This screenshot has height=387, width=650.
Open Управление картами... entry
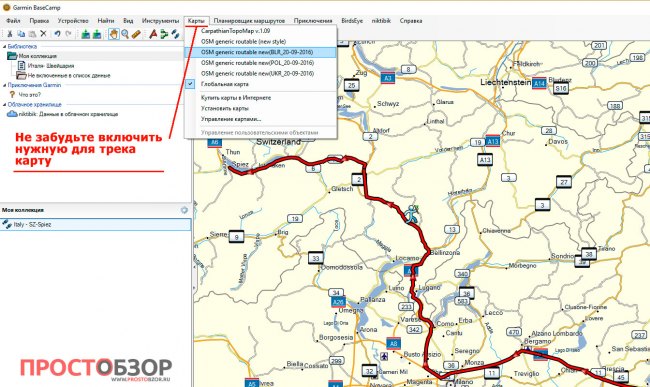260,119
